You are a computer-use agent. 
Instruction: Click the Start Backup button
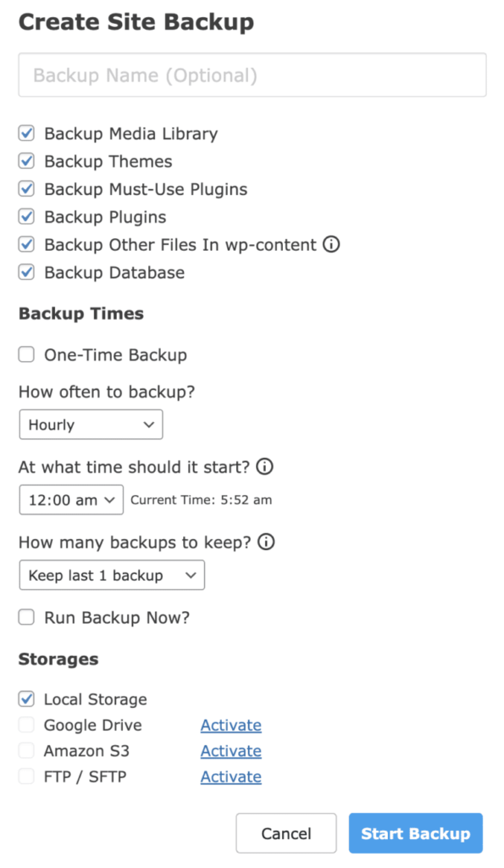point(415,833)
